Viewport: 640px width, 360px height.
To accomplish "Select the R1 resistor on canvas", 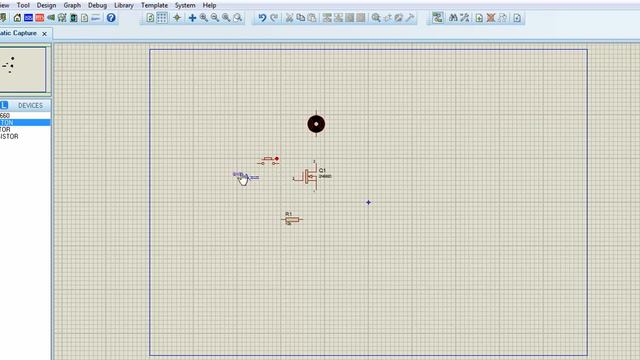I will (x=292, y=219).
